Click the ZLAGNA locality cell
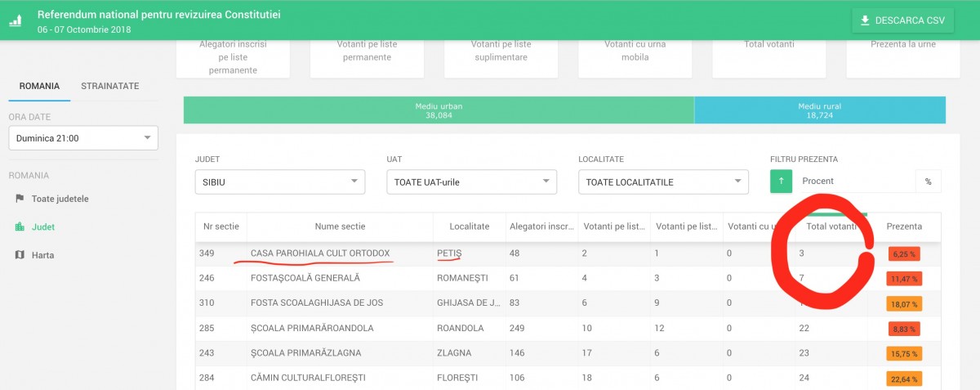980x390 pixels. click(x=453, y=353)
